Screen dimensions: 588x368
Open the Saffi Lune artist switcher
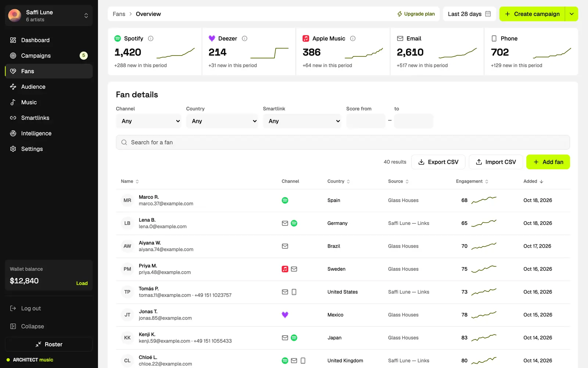[49, 15]
